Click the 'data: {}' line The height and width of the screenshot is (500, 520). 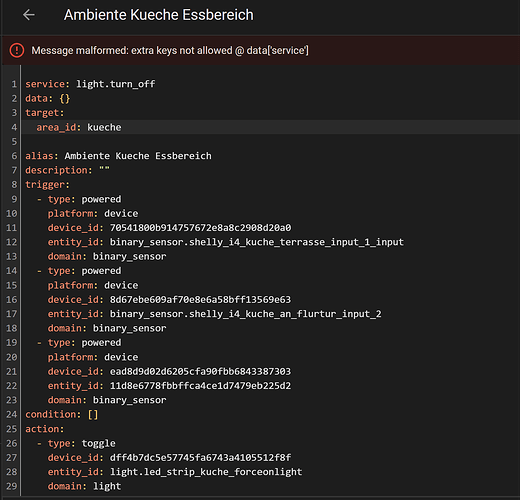click(x=48, y=98)
